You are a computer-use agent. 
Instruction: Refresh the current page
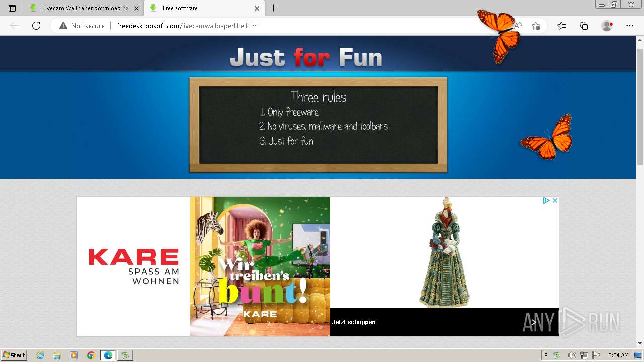(x=36, y=26)
